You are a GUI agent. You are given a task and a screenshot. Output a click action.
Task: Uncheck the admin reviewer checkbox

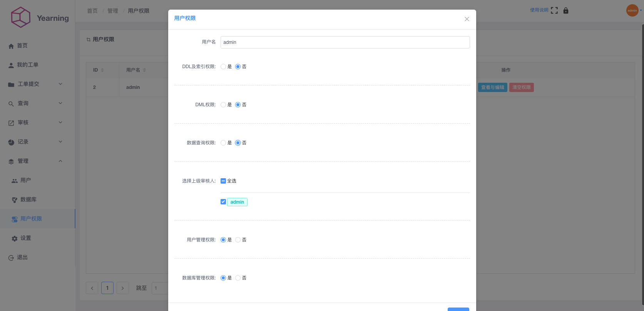click(x=223, y=202)
